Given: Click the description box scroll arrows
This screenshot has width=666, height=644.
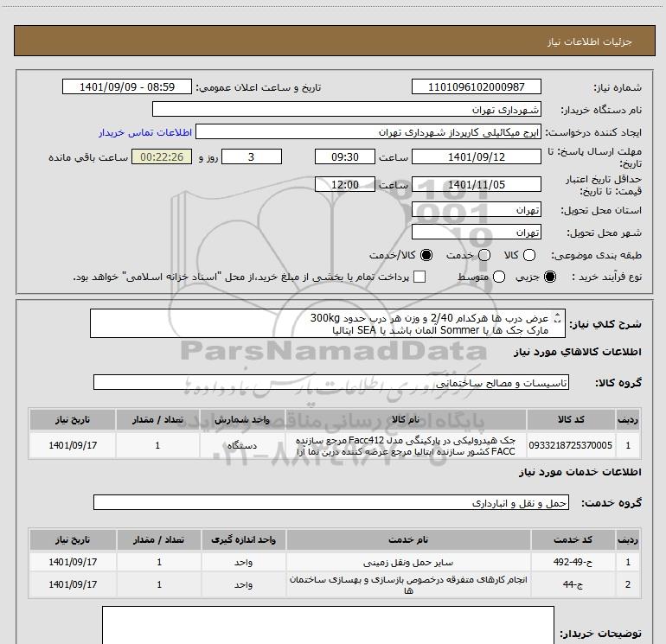Looking at the screenshot, I should [x=558, y=317].
